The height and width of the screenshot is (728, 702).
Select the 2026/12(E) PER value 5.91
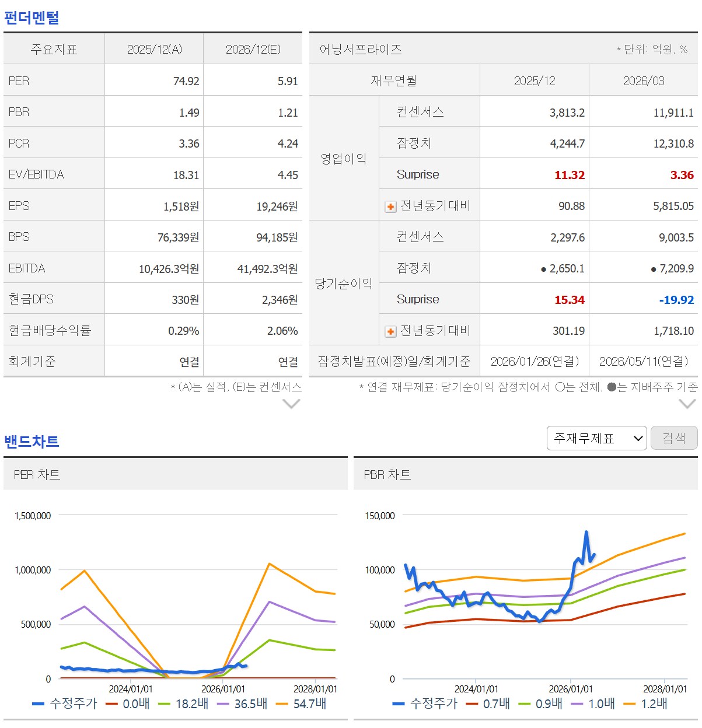[288, 81]
